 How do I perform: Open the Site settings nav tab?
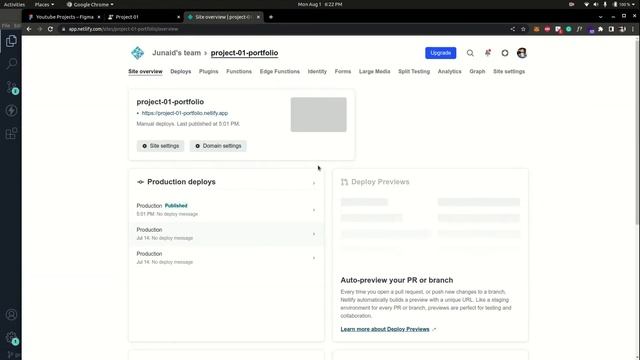[509, 71]
